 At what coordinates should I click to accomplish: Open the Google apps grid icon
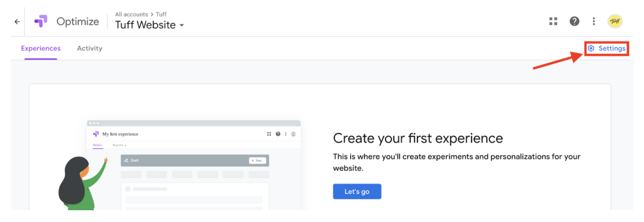tap(553, 21)
